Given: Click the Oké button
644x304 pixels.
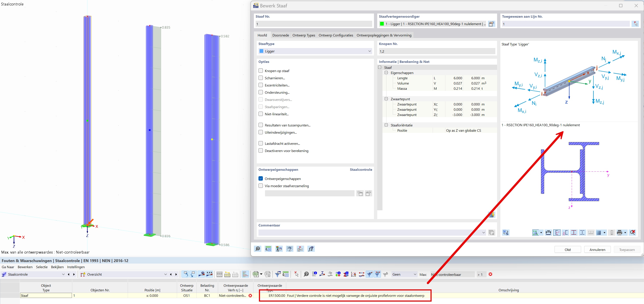Looking at the screenshot, I should coord(568,249).
